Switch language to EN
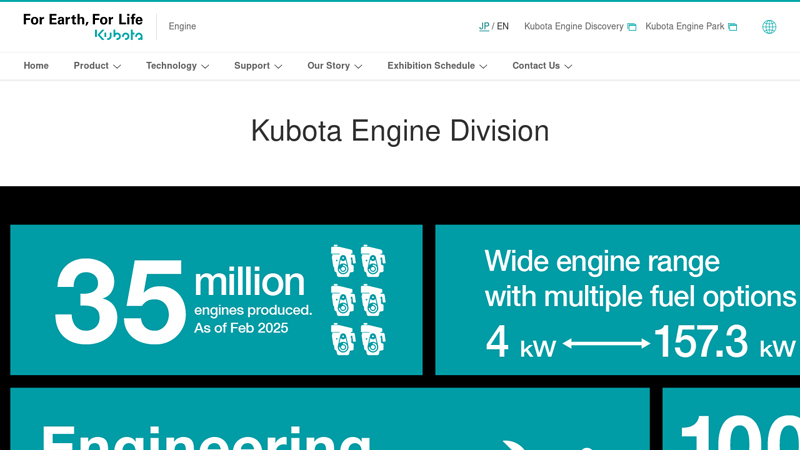 503,27
